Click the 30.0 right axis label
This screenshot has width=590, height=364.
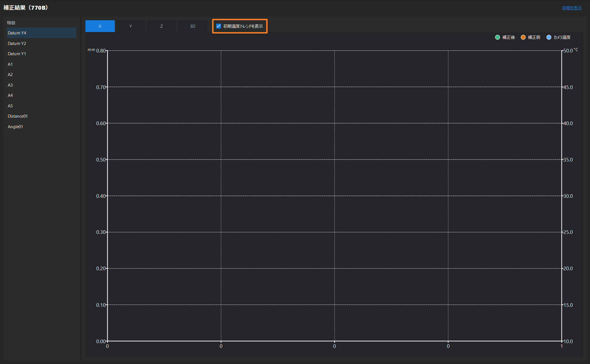568,196
